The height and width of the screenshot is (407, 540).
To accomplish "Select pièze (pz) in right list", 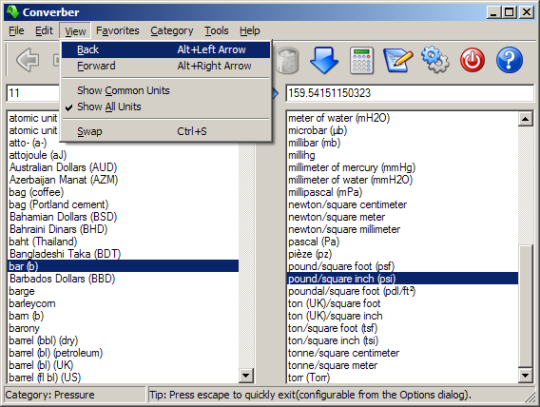I will [403, 254].
